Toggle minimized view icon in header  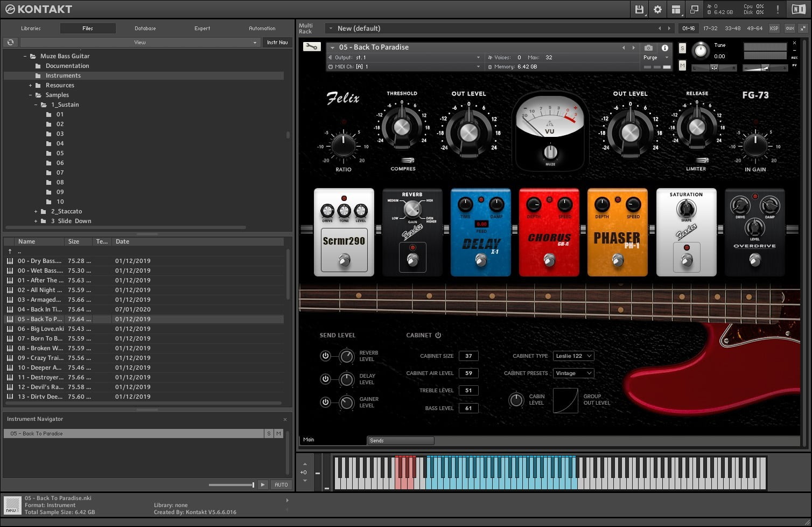pyautogui.click(x=694, y=9)
